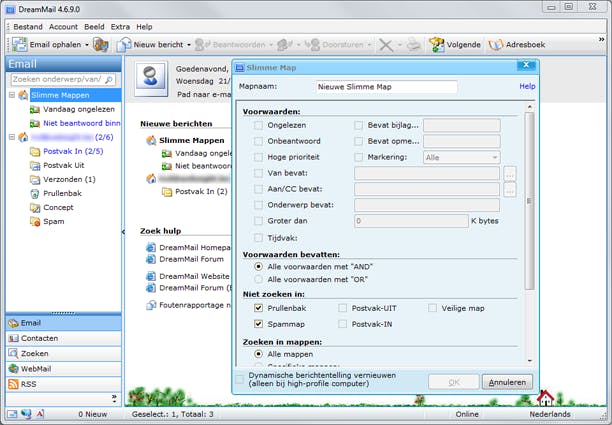Tick the Onbeantwoord condition
612x425 pixels.
click(x=258, y=141)
